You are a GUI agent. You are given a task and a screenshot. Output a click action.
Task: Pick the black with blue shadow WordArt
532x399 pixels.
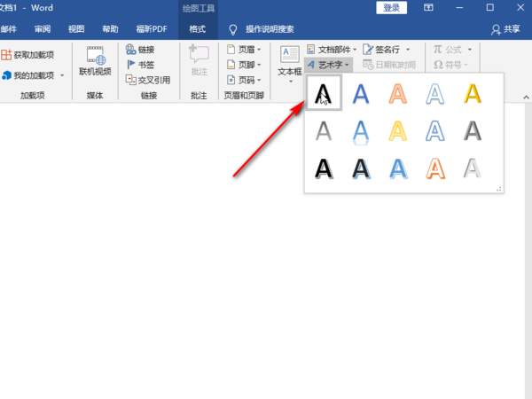[x=361, y=168]
